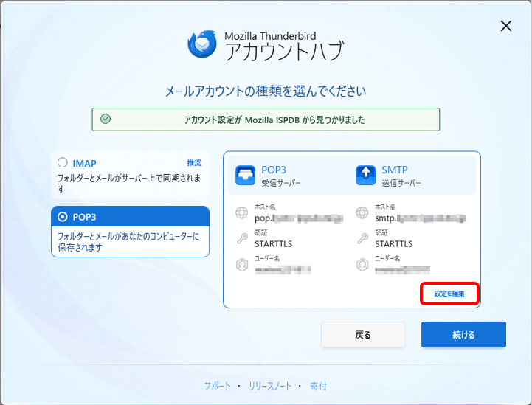Click the smtp. hostname value
532x405 pixels.
[x=421, y=218]
